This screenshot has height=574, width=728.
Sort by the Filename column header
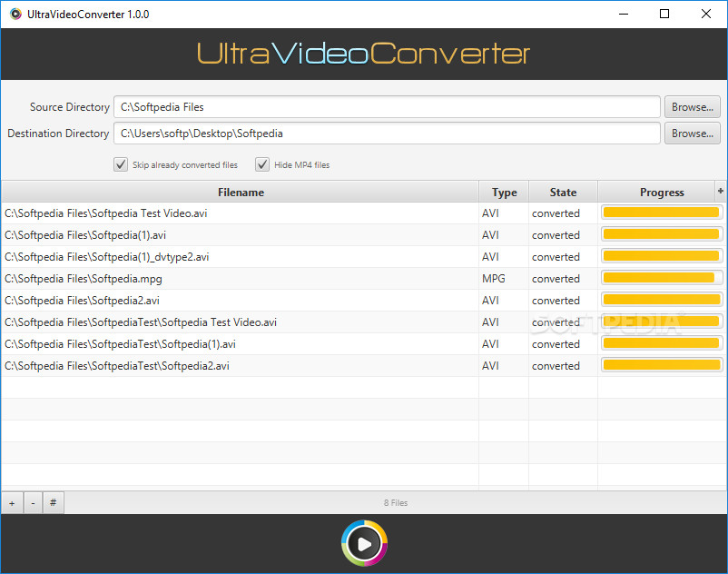[x=241, y=193]
